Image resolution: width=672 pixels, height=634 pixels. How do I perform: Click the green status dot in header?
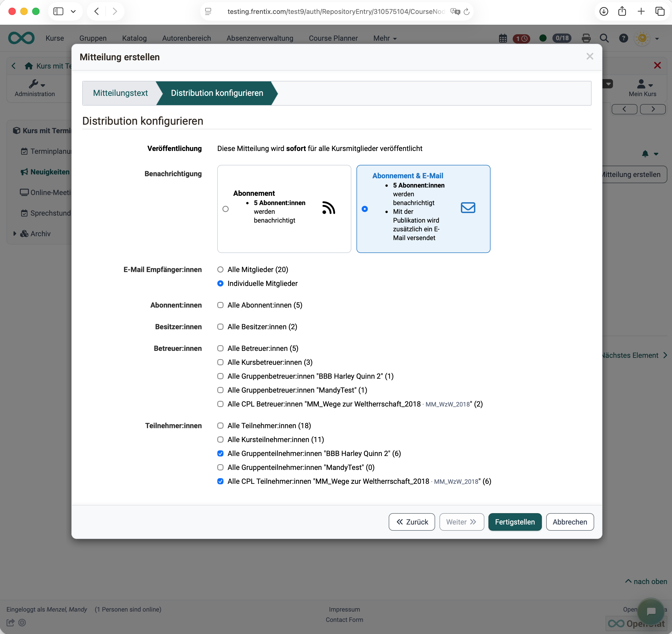(x=543, y=38)
